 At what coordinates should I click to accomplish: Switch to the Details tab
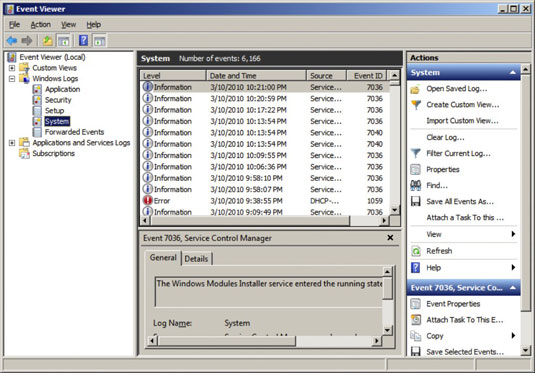pos(196,259)
